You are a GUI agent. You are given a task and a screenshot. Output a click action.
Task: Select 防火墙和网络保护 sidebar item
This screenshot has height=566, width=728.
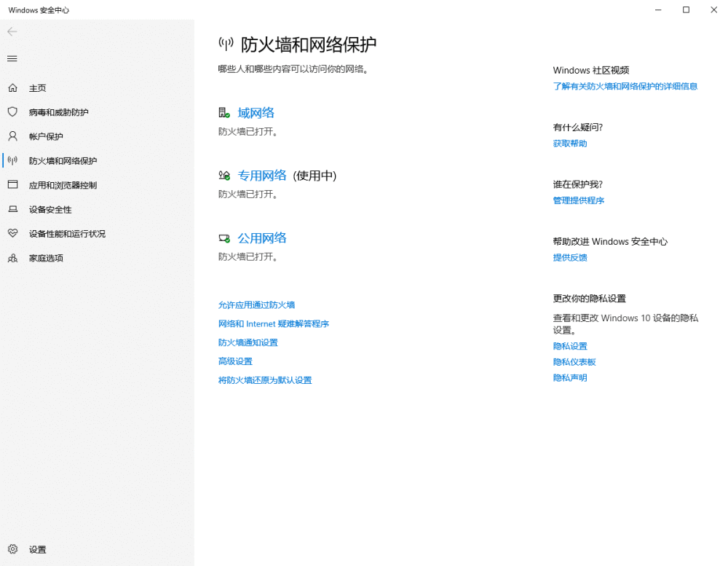coord(63,161)
